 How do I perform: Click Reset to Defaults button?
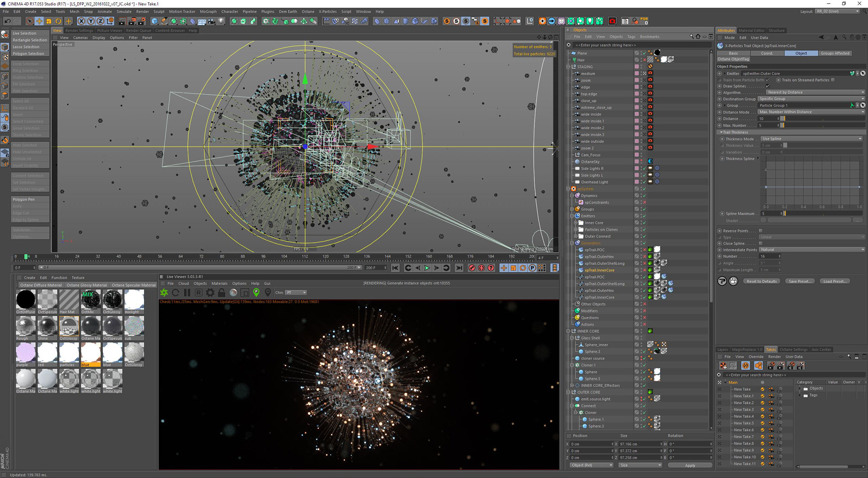pos(762,281)
